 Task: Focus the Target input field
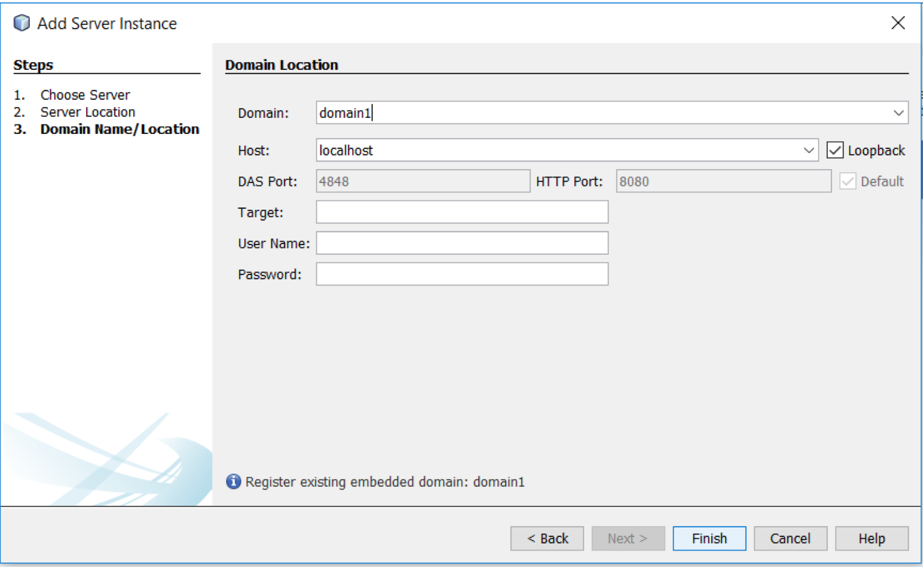[x=462, y=213]
